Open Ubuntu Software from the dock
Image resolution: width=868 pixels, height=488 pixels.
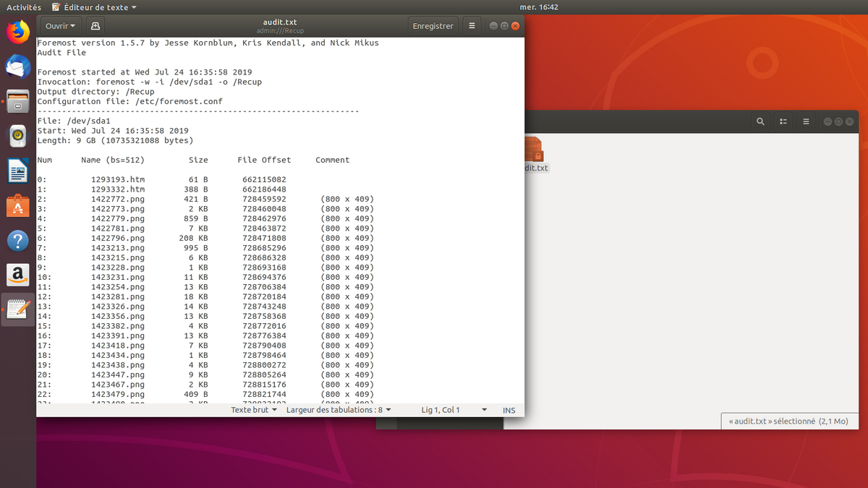18,205
